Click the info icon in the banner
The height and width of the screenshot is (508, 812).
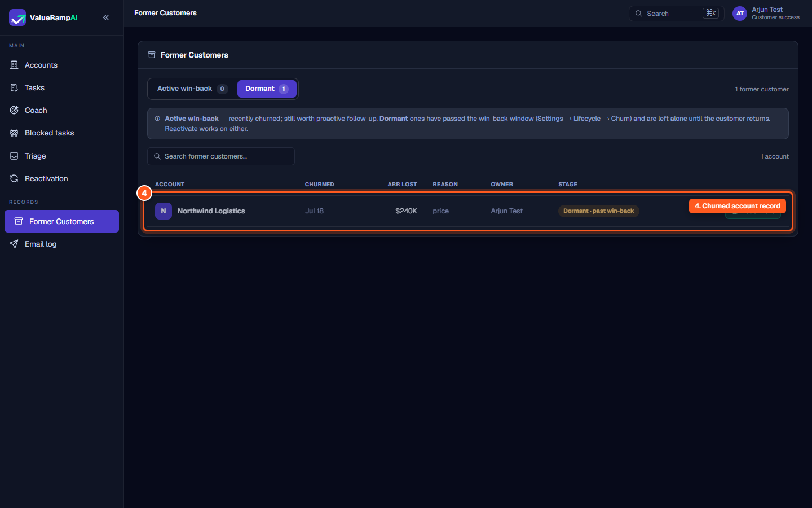[157, 119]
